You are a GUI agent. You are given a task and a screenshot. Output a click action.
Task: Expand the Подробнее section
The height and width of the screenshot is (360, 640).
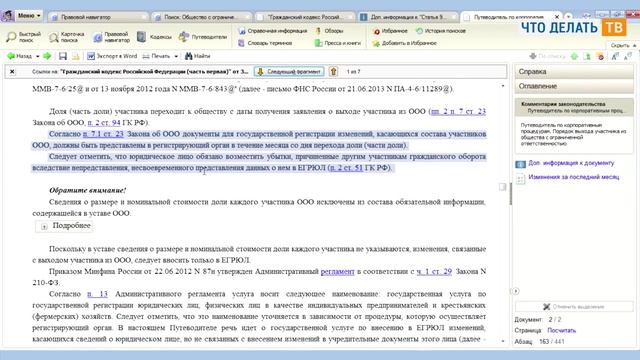pos(64,226)
